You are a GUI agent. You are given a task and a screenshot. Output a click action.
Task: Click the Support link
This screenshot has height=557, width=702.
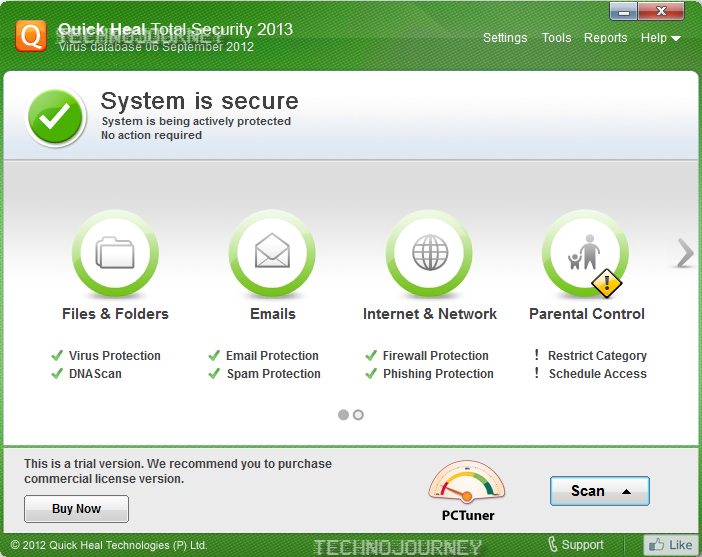coord(582,545)
